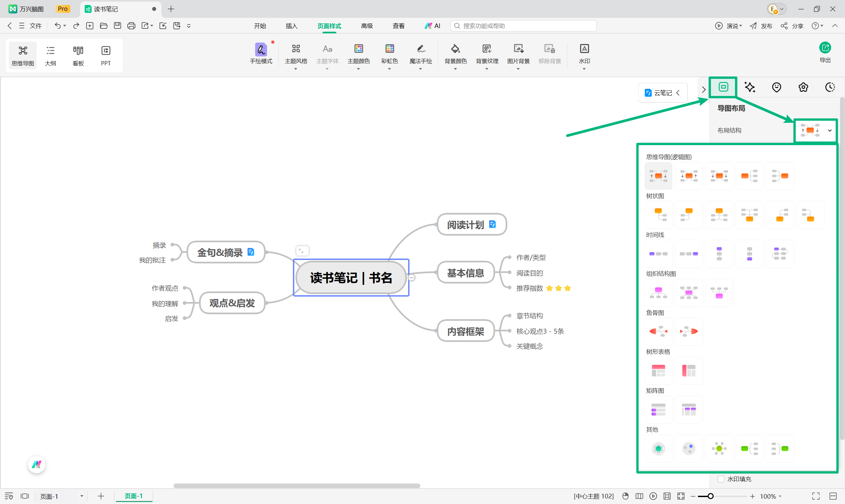This screenshot has width=845, height=504.
Task: Switch to PPT view
Action: pyautogui.click(x=106, y=55)
